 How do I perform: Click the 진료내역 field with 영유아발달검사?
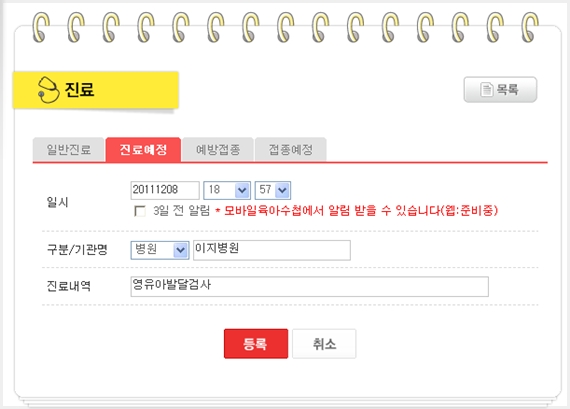(309, 286)
